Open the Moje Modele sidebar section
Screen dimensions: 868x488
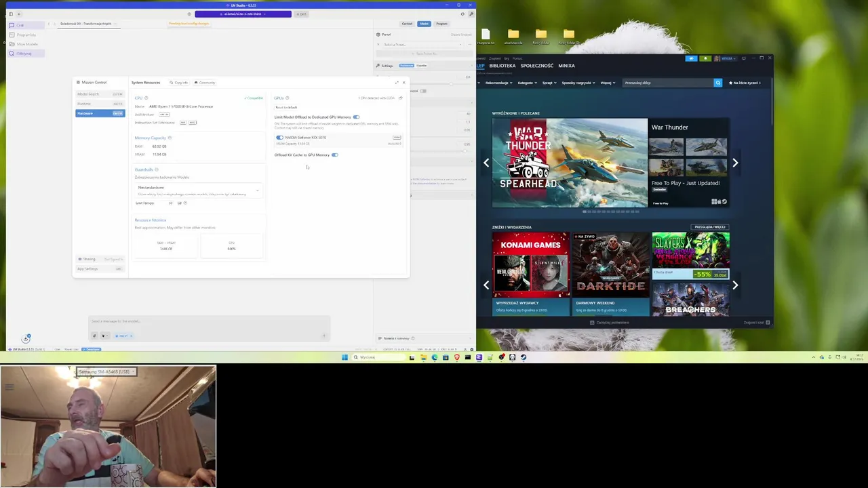click(25, 44)
